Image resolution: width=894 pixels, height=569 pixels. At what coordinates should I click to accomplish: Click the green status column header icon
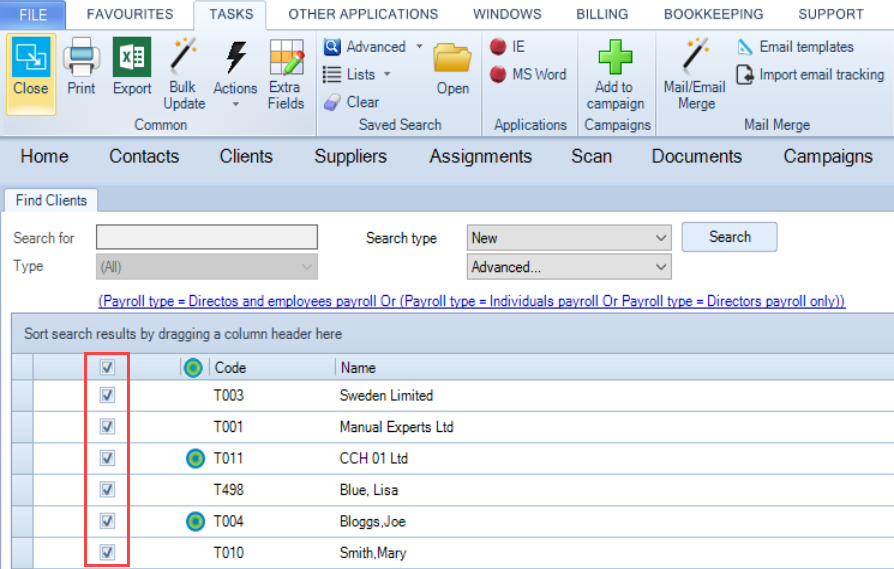pyautogui.click(x=193, y=368)
